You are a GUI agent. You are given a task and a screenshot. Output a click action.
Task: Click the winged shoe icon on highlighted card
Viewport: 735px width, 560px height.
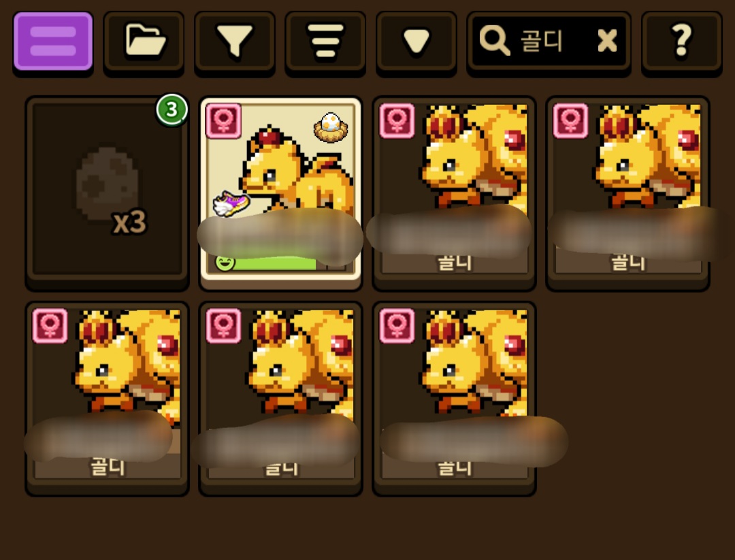tap(231, 203)
